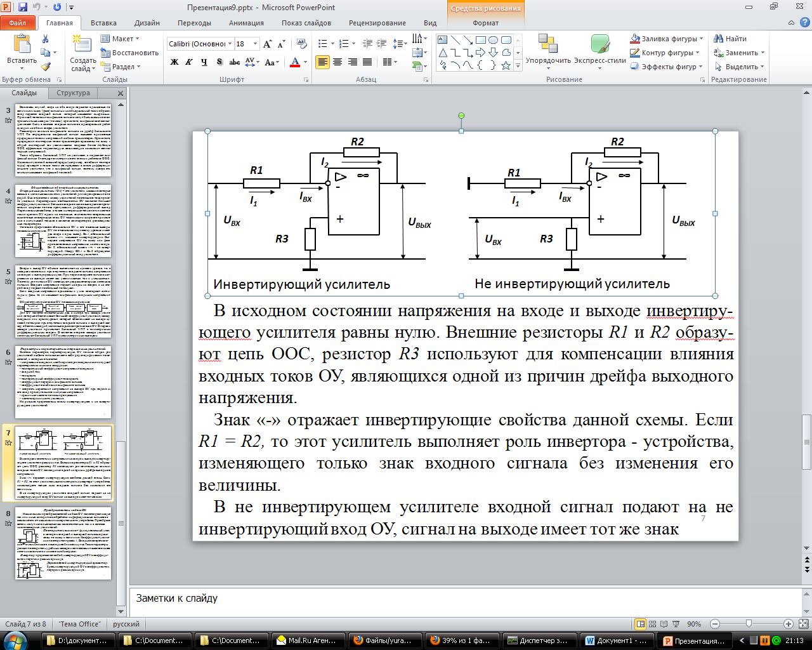Click the Cut scissors icon
The image size is (812, 650).
[45, 39]
